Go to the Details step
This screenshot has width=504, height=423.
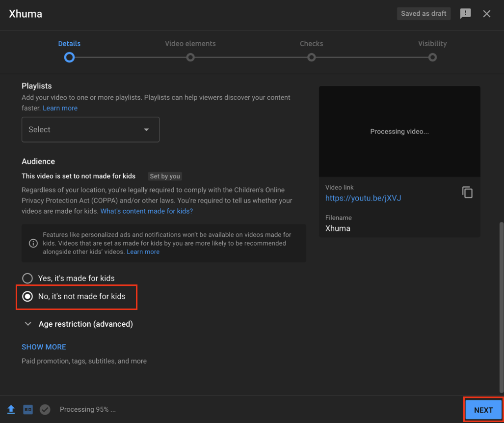click(x=69, y=44)
